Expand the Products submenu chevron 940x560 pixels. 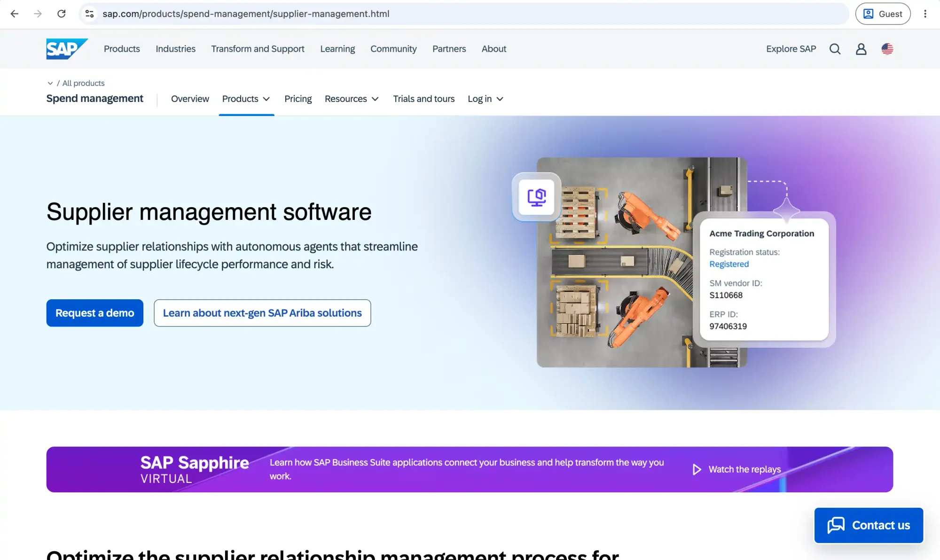click(x=266, y=99)
